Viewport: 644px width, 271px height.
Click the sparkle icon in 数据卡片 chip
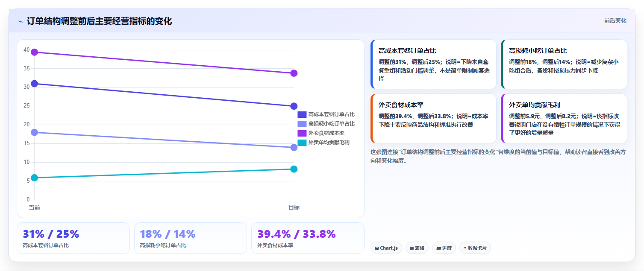(465, 248)
